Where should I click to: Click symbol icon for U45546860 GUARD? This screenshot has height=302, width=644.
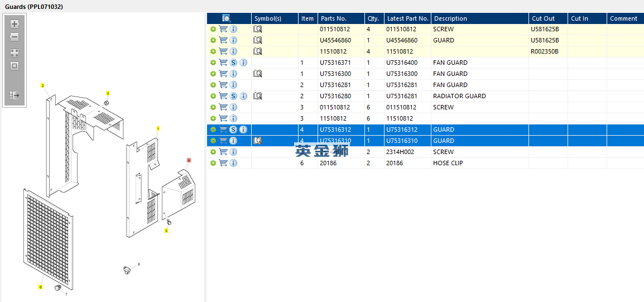pos(257,40)
